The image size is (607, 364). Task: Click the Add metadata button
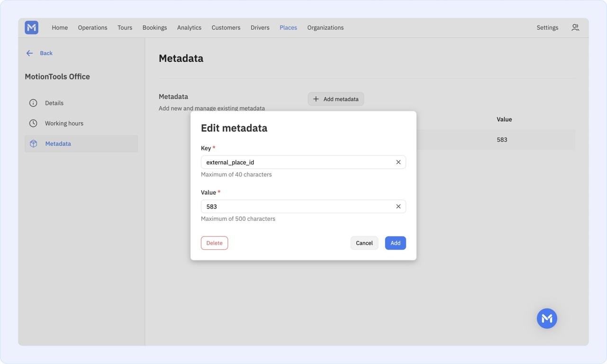click(x=336, y=99)
